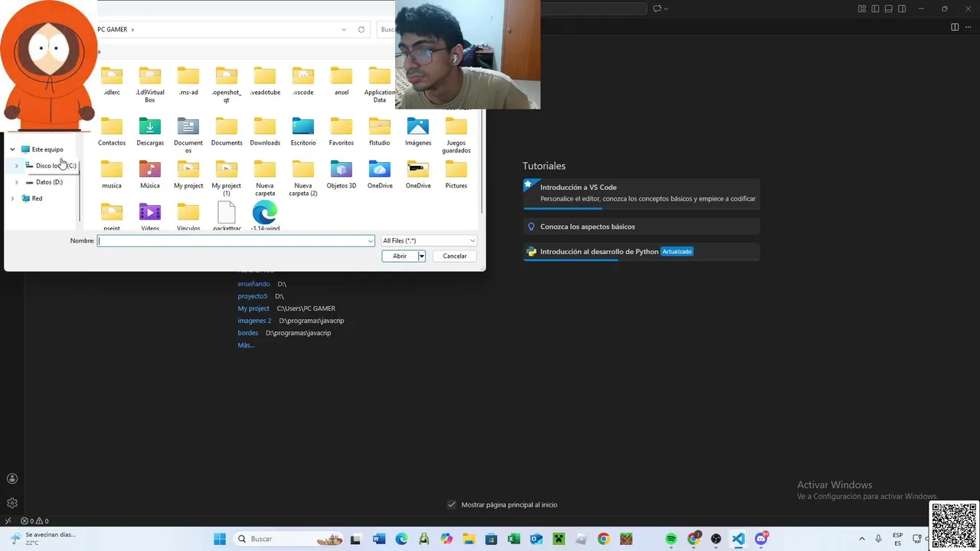Toggle Mostrar página principal al inicio checkbox
Image resolution: width=980 pixels, height=551 pixels.
(x=452, y=504)
